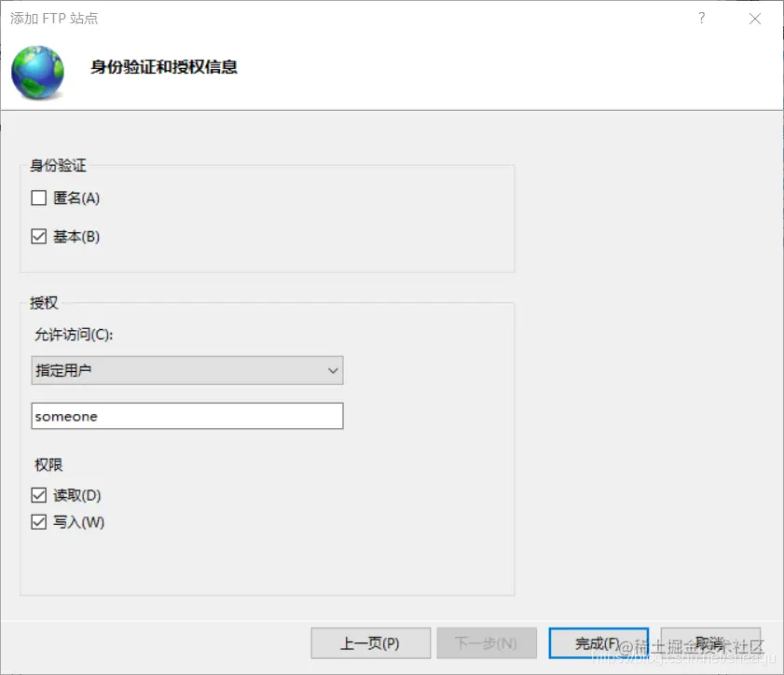Open the 允许访问 dropdown showing 指定用户
784x675 pixels.
187,370
